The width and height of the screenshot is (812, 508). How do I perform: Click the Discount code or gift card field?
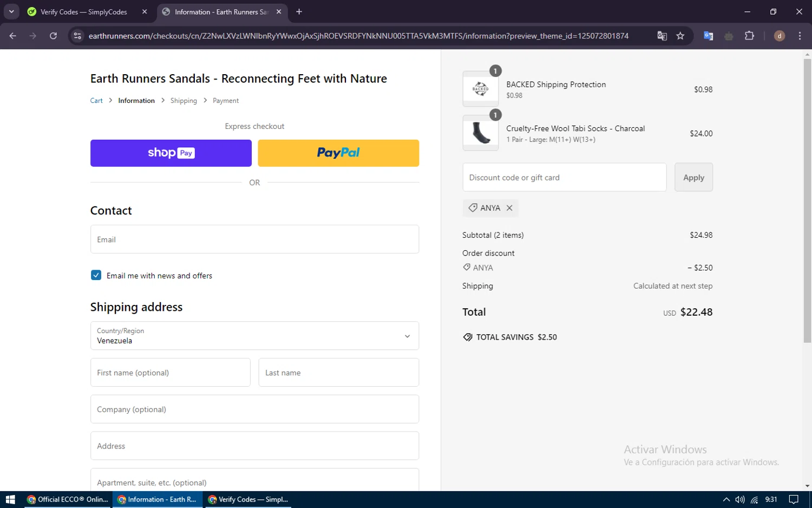(x=565, y=177)
